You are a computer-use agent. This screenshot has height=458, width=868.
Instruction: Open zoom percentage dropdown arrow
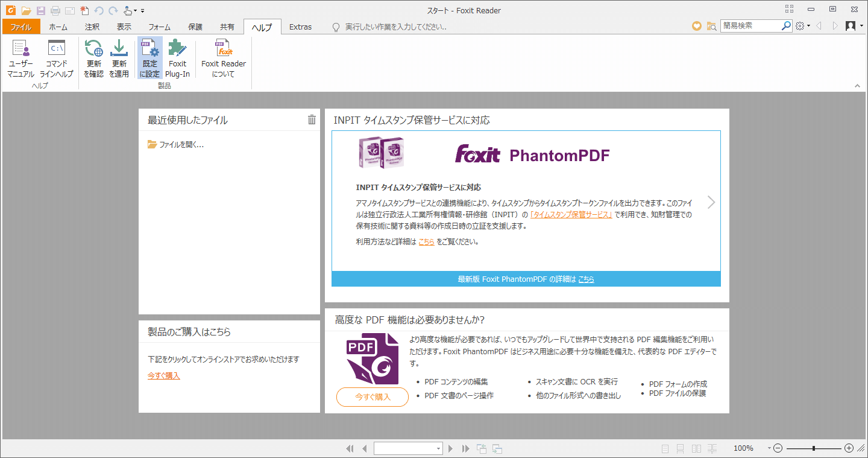point(769,448)
